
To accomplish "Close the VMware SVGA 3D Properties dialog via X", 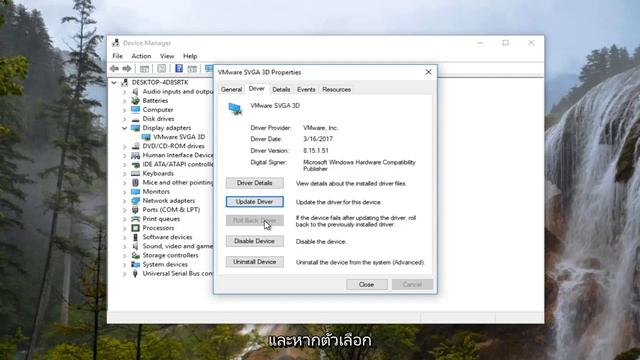I will [x=428, y=72].
